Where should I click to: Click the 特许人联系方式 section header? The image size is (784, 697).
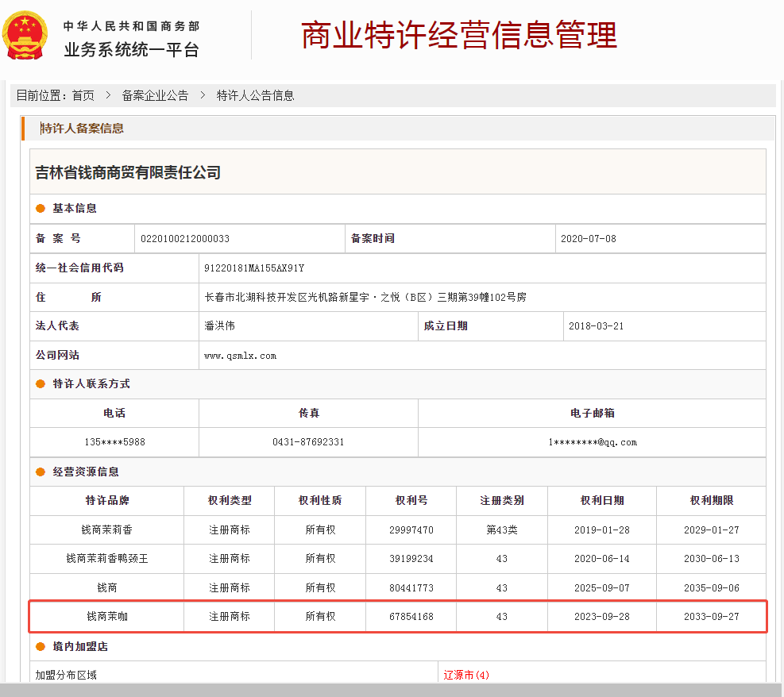(91, 383)
